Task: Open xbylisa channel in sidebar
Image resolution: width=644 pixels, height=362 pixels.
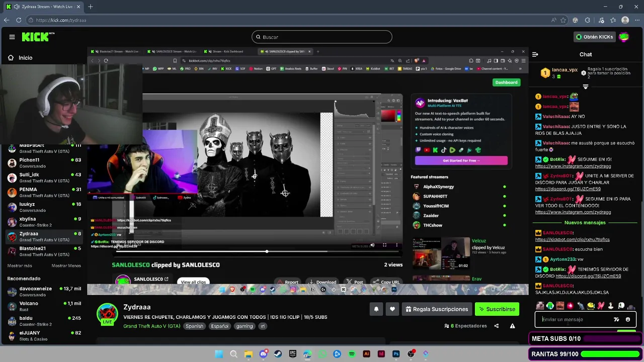Action: (x=44, y=222)
